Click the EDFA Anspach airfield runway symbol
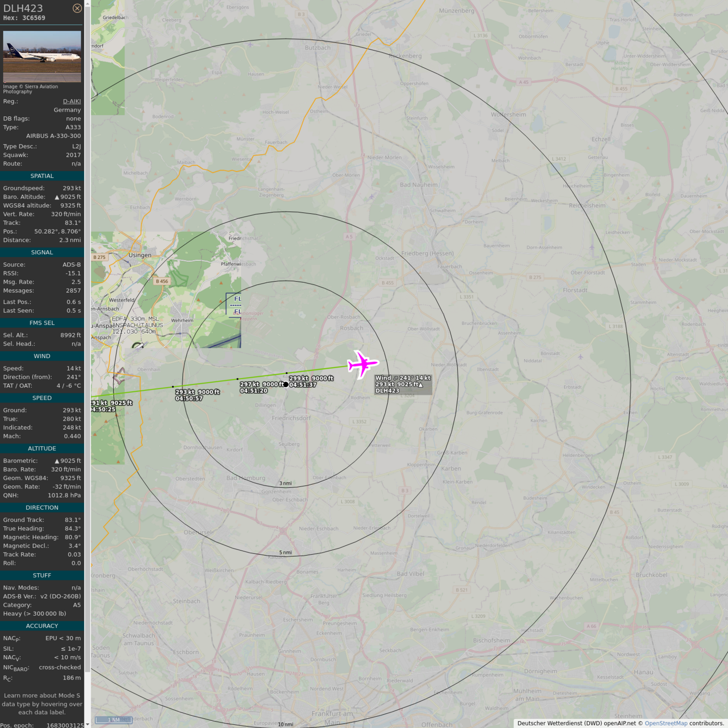 [x=138, y=346]
